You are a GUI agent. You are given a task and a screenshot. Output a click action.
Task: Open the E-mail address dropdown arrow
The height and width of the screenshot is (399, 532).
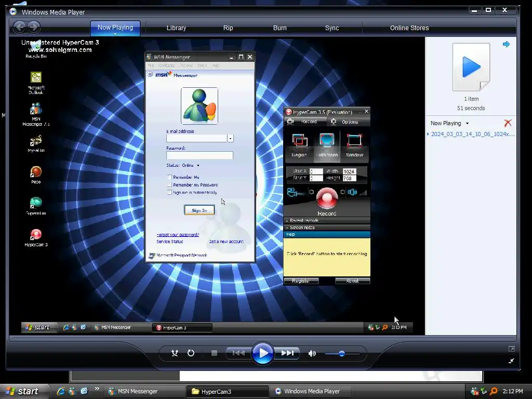point(230,138)
